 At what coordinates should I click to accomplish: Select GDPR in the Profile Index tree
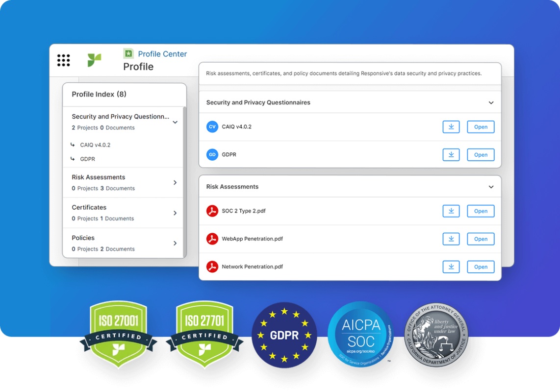[x=87, y=159]
